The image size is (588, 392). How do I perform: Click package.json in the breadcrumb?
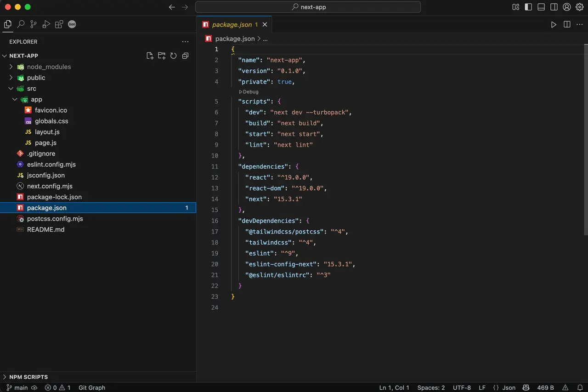[x=235, y=39]
